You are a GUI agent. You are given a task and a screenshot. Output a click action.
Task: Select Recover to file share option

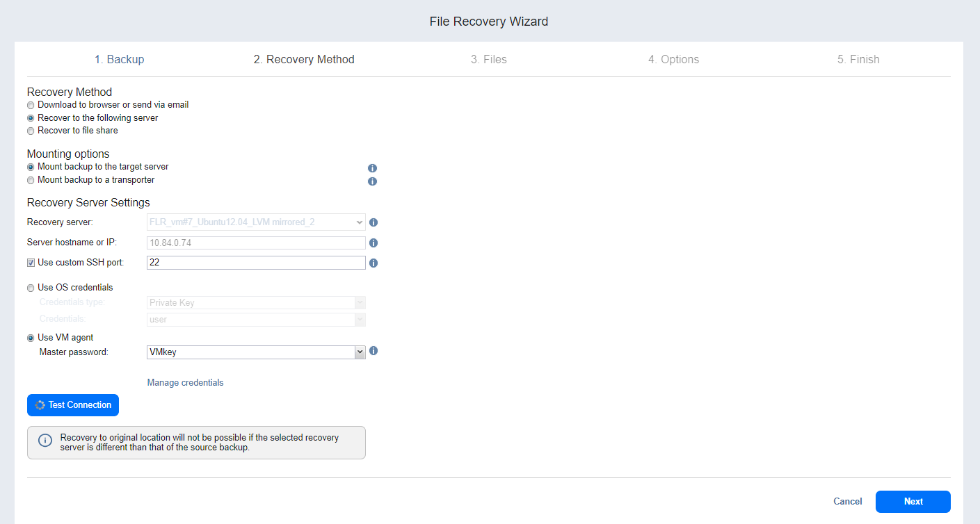point(31,131)
